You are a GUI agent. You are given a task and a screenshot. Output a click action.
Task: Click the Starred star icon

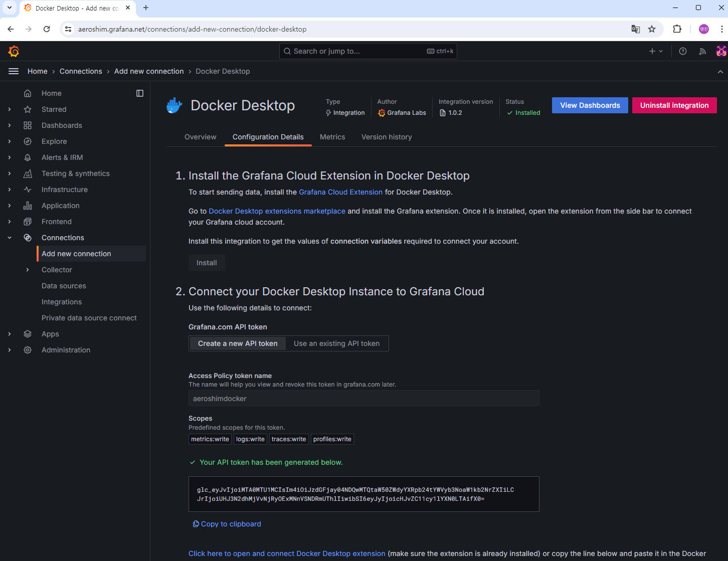click(x=28, y=109)
